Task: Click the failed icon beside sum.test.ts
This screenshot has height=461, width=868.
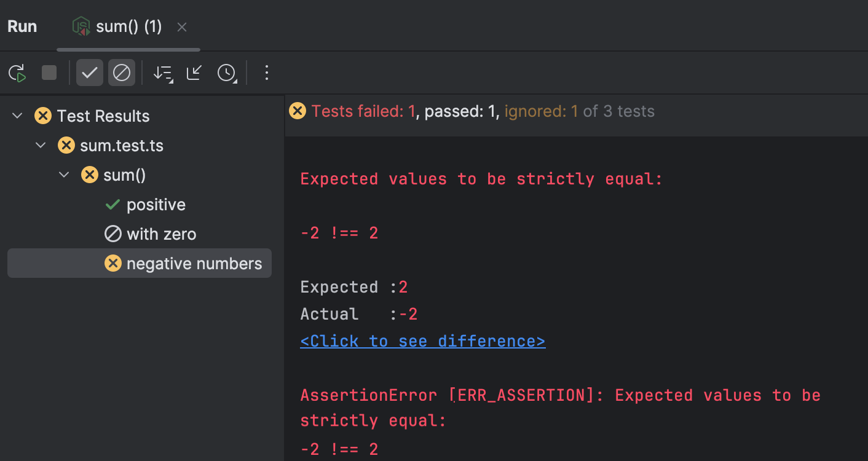Action: tap(66, 146)
